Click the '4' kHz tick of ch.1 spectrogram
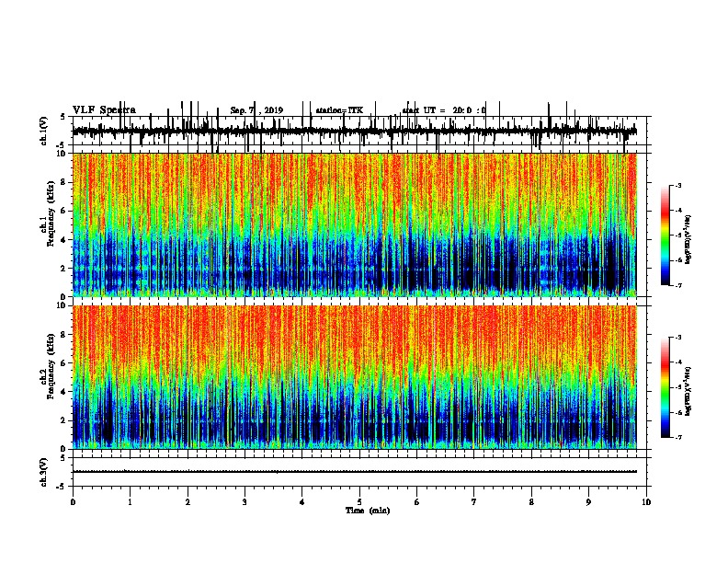This screenshot has height=563, width=728. click(64, 240)
